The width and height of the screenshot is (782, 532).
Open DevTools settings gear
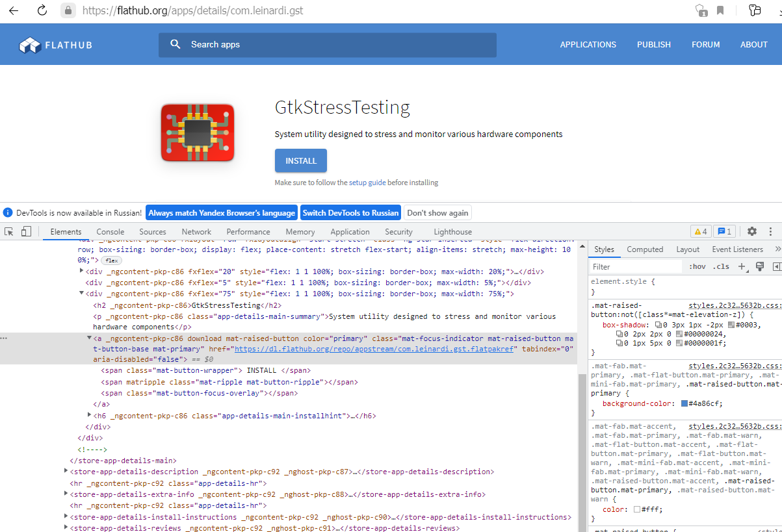pyautogui.click(x=752, y=231)
